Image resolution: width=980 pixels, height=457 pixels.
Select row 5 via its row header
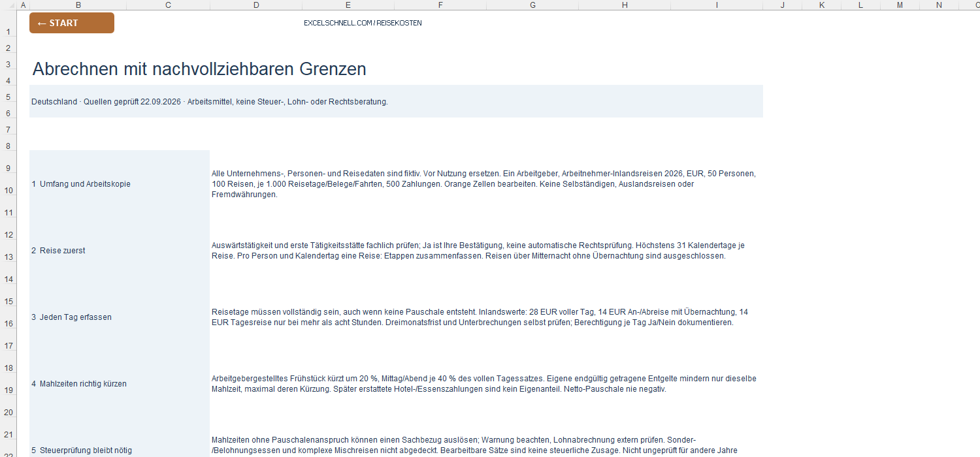tap(8, 93)
